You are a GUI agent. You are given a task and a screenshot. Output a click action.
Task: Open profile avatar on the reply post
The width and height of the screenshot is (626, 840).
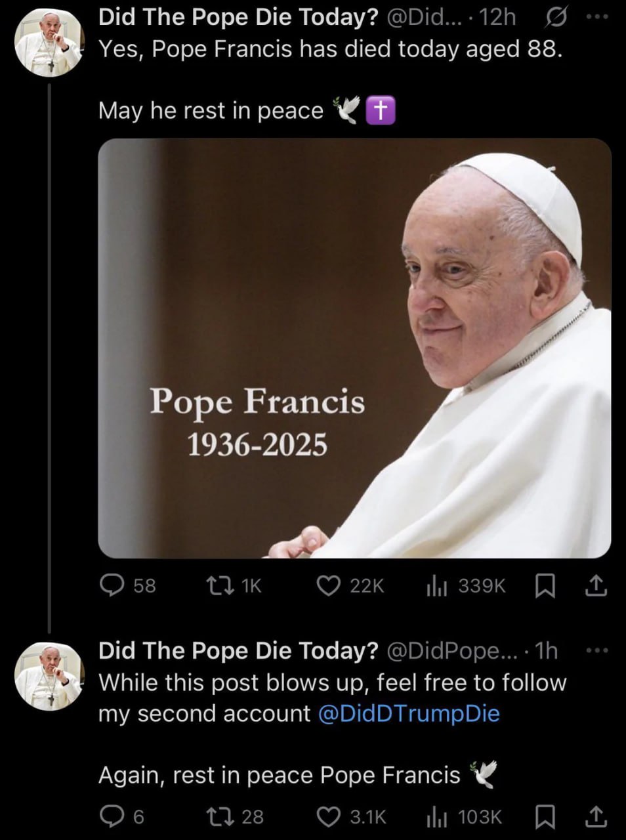click(x=49, y=676)
